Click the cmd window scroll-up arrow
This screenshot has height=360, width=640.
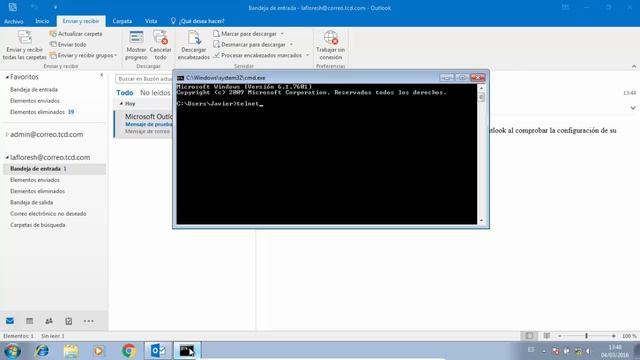pos(481,88)
